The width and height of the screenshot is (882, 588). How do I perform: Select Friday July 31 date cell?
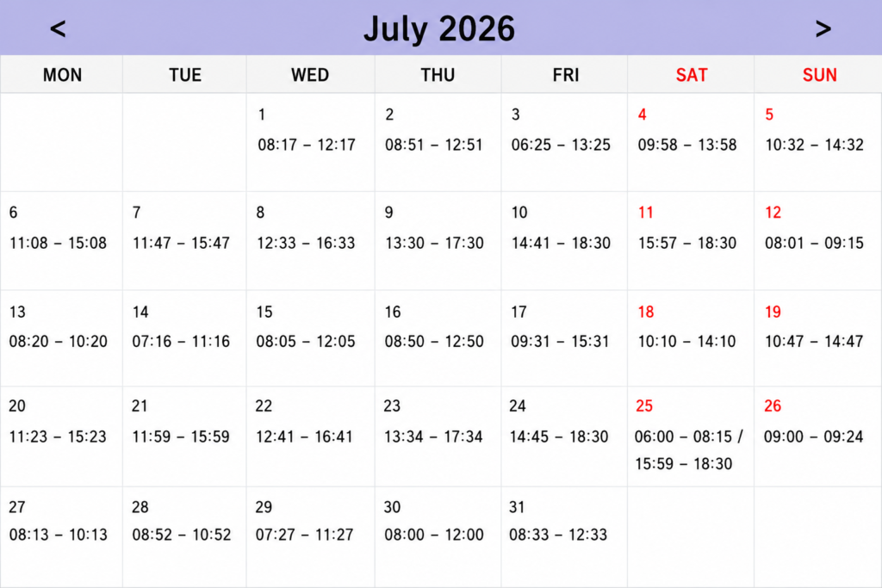pyautogui.click(x=564, y=537)
